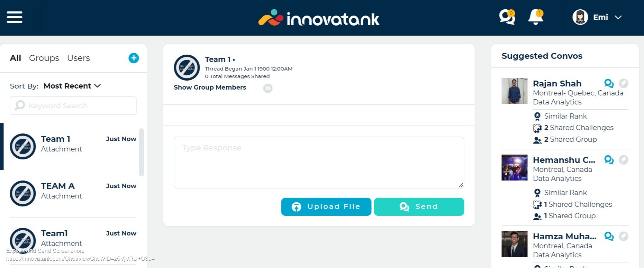Viewport: 644px width, 268px height.
Task: Click TEAM A no-image avatar
Action: click(x=23, y=193)
